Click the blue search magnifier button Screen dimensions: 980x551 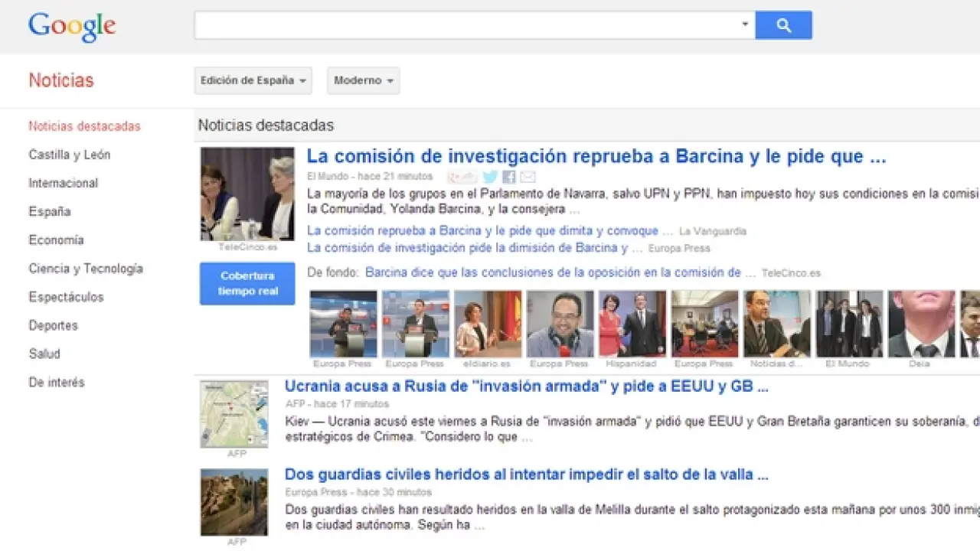click(783, 25)
